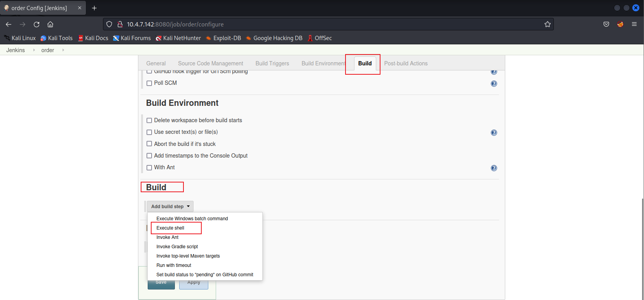644x300 pixels.
Task: Show the insecure connection lock info
Action: 120,24
